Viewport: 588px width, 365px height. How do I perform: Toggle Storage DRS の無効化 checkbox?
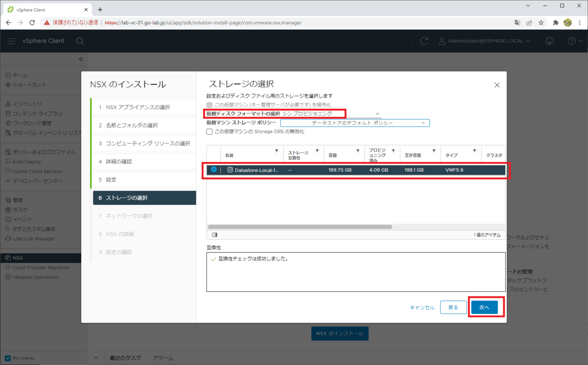pos(210,131)
